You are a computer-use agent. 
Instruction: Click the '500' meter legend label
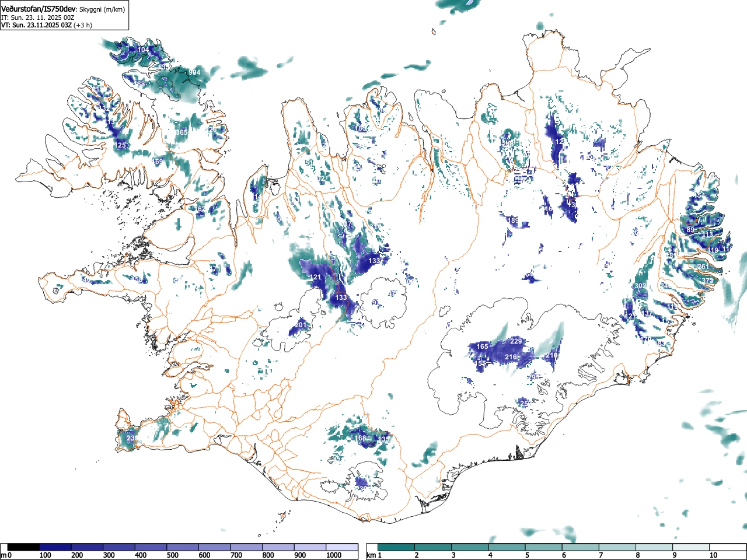172,555
